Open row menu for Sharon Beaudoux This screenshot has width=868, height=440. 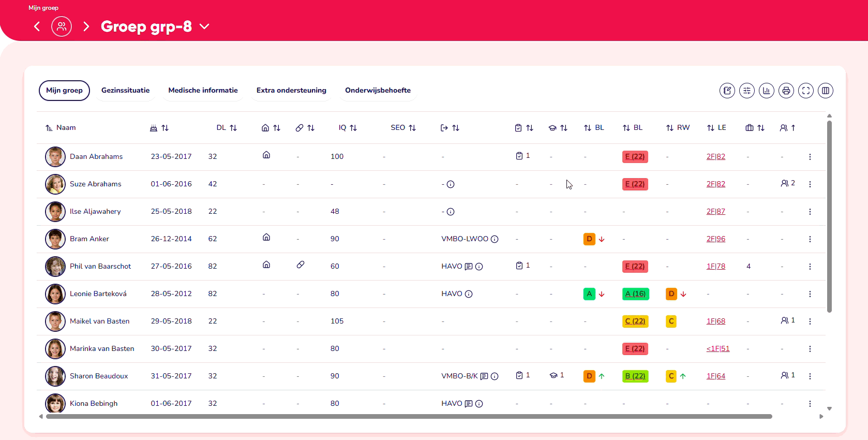[x=810, y=376]
